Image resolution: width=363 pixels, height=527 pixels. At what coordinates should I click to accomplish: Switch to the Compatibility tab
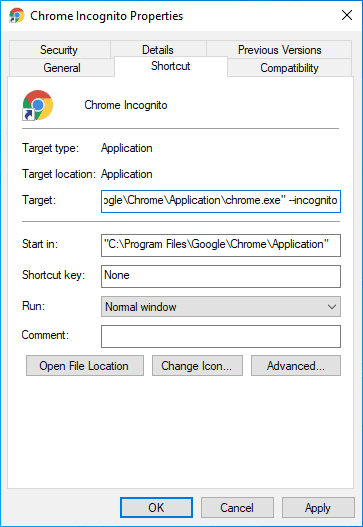[289, 68]
